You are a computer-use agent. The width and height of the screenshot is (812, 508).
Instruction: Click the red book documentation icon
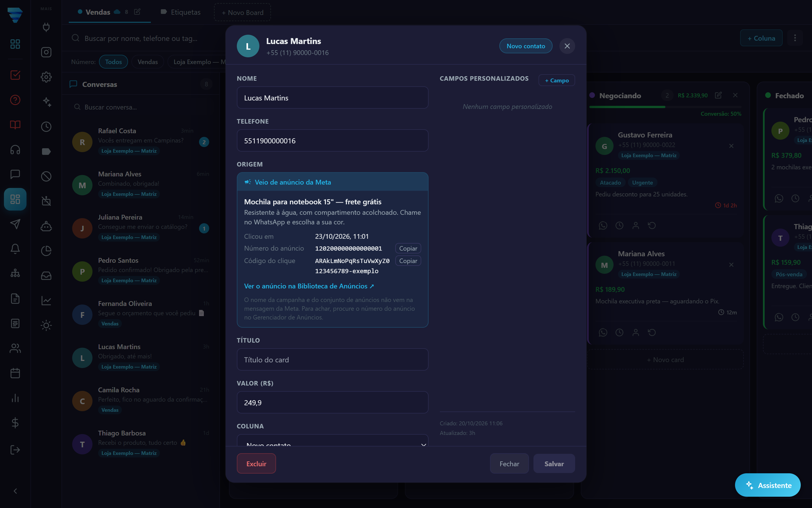pyautogui.click(x=15, y=125)
